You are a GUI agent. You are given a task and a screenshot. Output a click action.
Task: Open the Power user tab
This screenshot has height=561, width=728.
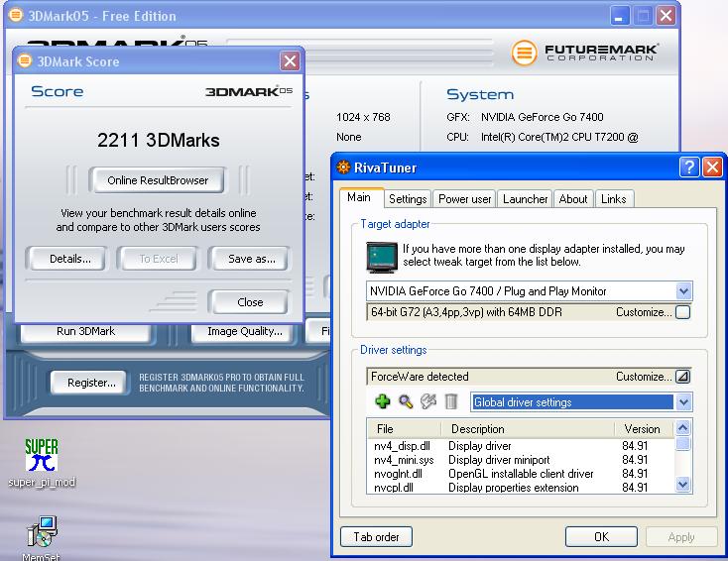[x=464, y=199]
